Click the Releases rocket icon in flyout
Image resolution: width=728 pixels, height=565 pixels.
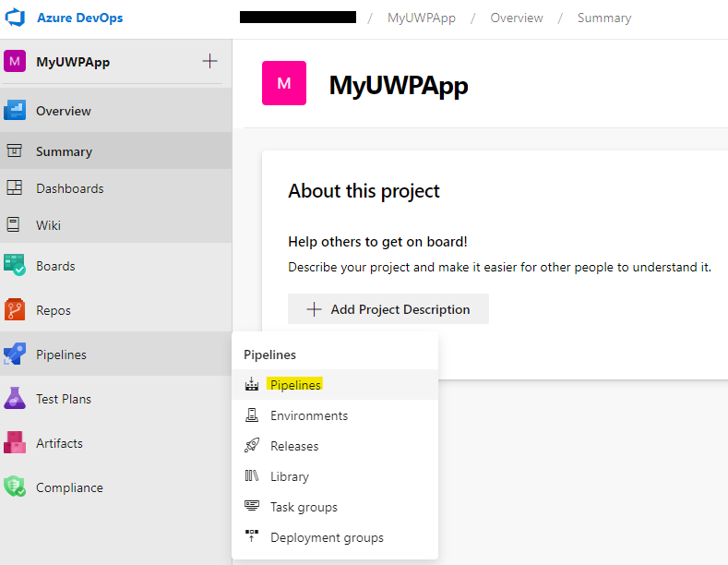252,445
